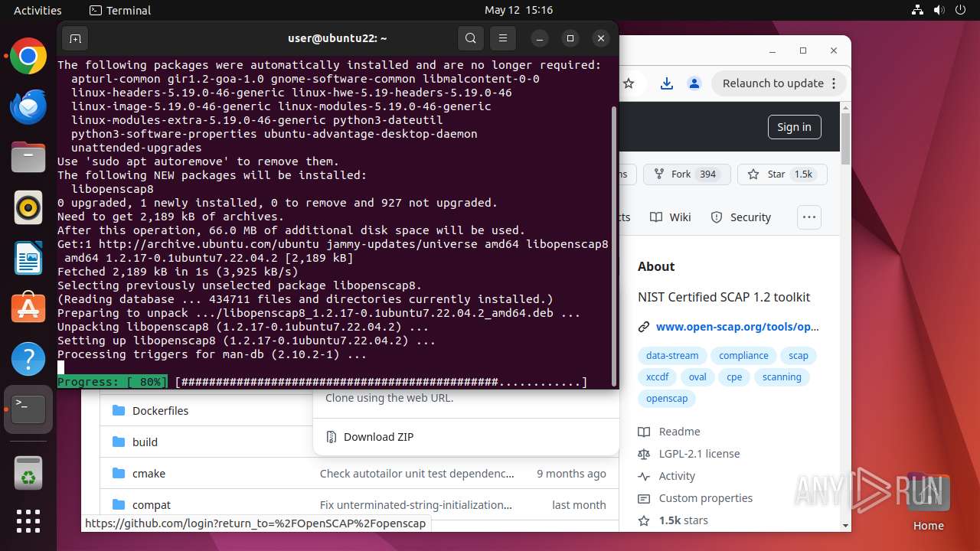Open compat commit message about unterminated-string
The height and width of the screenshot is (551, 980).
[416, 505]
